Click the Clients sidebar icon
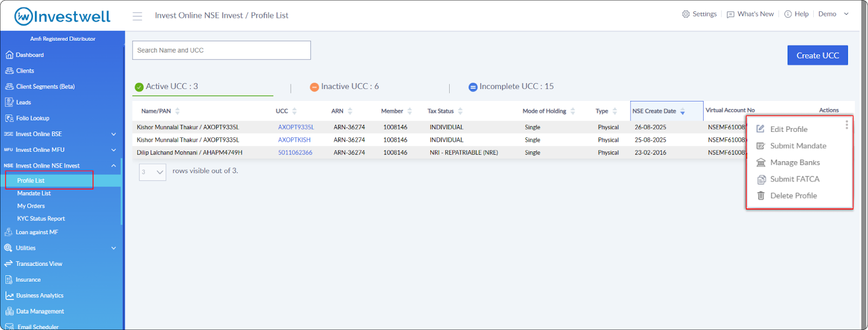 9,71
